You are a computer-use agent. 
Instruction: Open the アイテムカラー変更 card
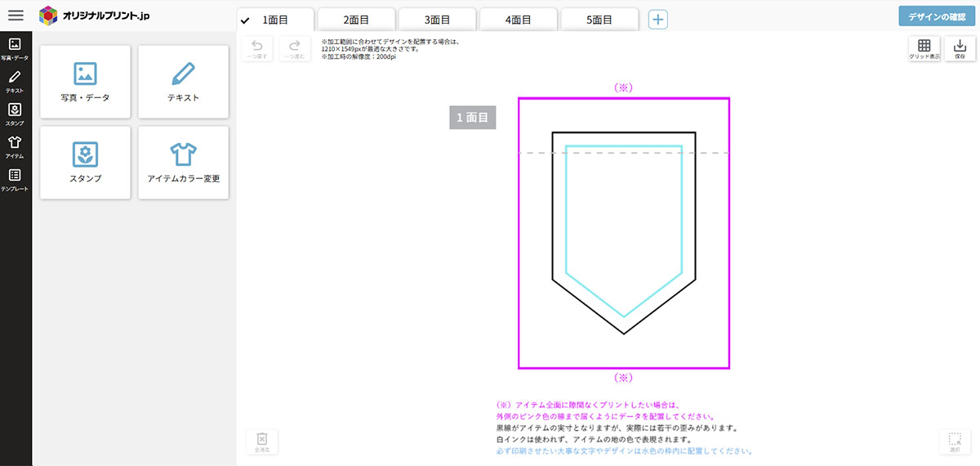pyautogui.click(x=183, y=162)
